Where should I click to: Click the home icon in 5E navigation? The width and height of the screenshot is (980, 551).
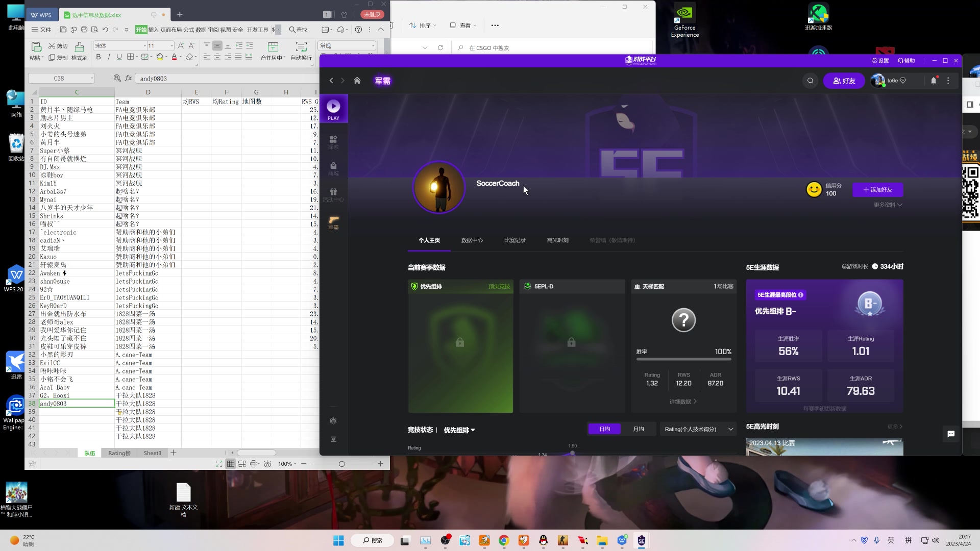[x=357, y=81]
